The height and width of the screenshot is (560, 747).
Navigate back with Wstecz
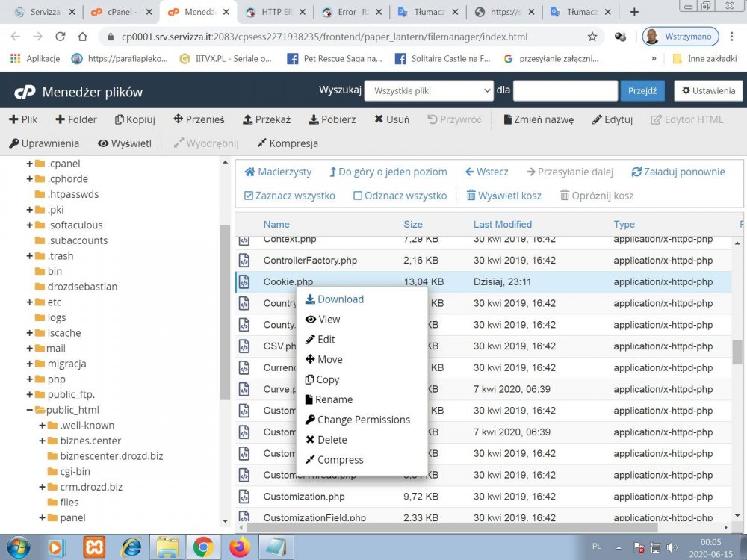click(x=487, y=172)
